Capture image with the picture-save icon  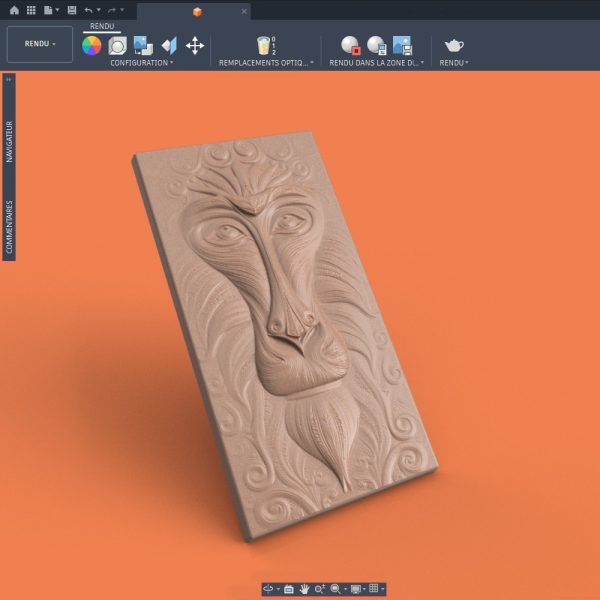click(402, 46)
